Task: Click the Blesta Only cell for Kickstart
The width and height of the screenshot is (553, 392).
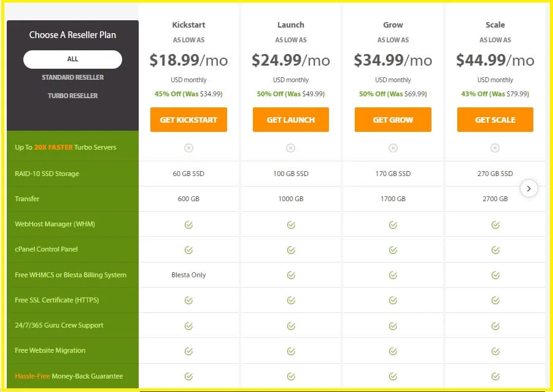Action: [x=188, y=275]
